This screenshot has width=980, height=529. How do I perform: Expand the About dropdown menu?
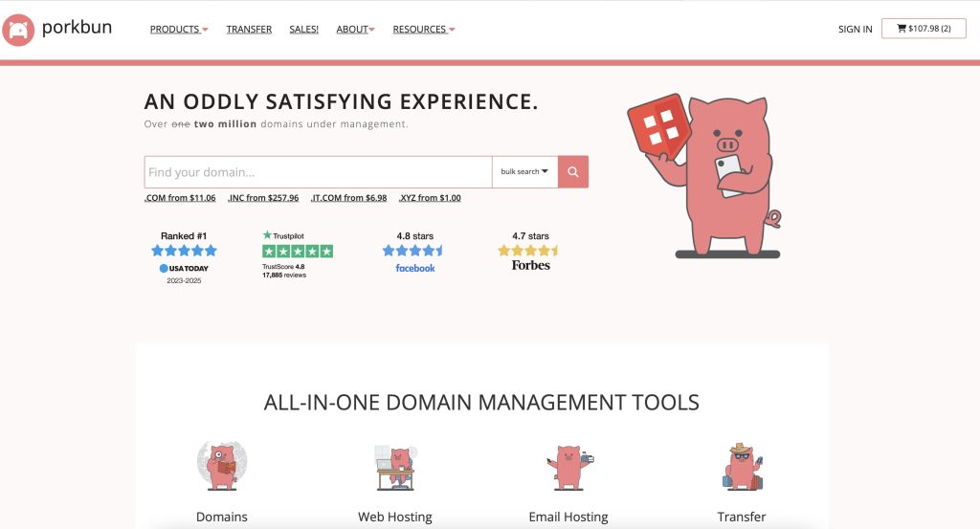(x=355, y=30)
